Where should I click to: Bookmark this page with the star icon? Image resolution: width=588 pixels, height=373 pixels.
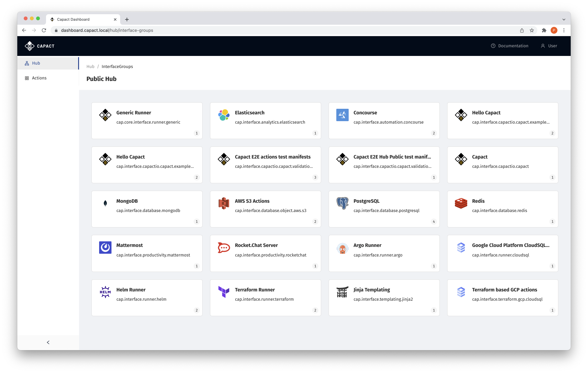click(531, 30)
